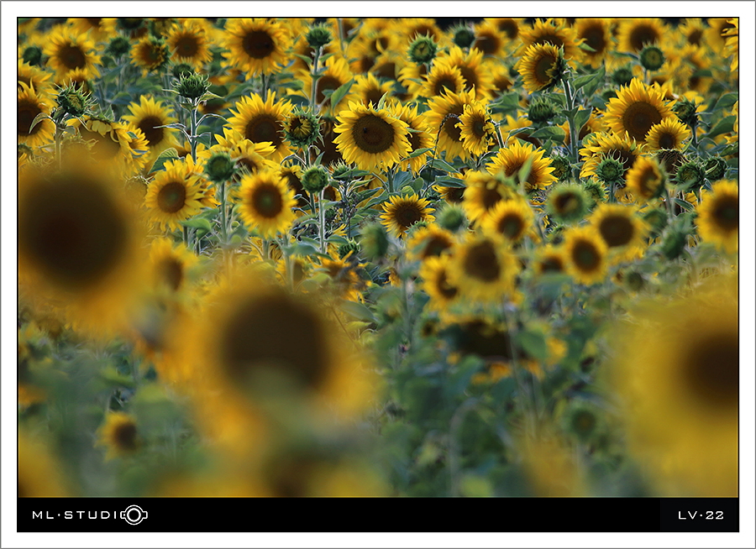Click the sunflower field photo
The image size is (756, 549).
378,258
